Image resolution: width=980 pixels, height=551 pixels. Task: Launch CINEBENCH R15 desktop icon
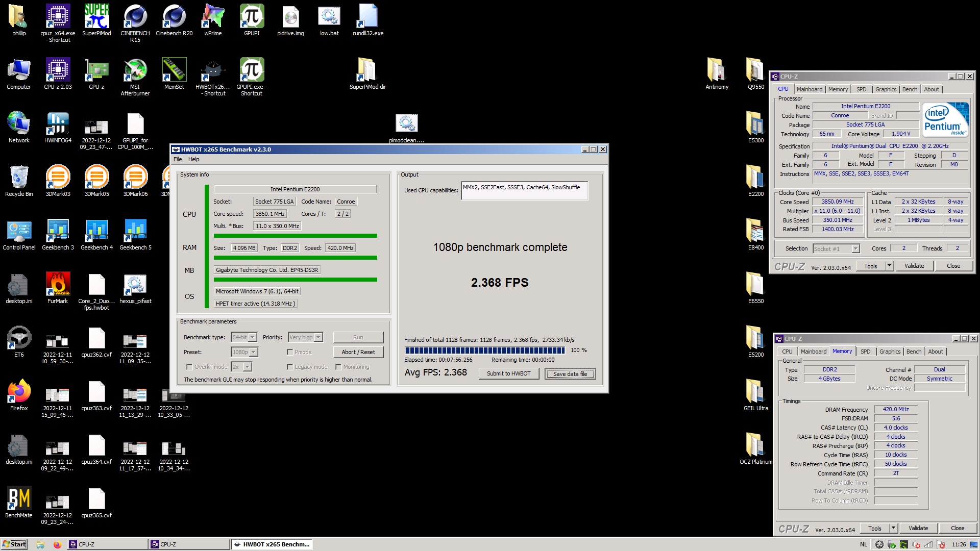coord(135,23)
